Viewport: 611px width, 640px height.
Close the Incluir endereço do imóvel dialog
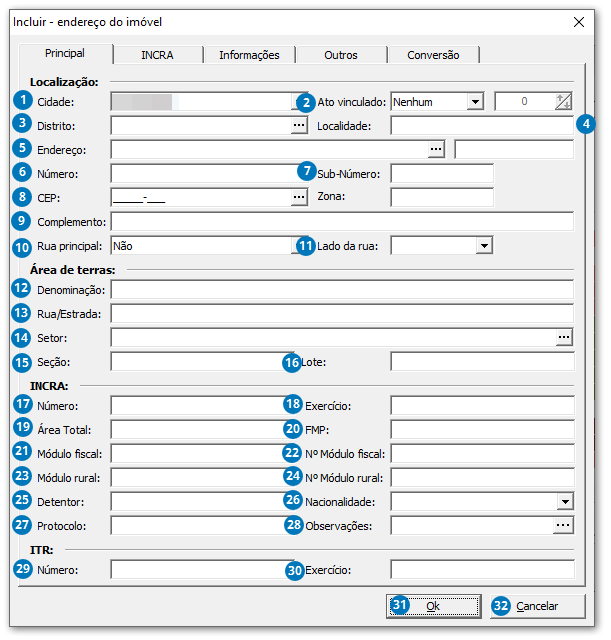coord(578,21)
